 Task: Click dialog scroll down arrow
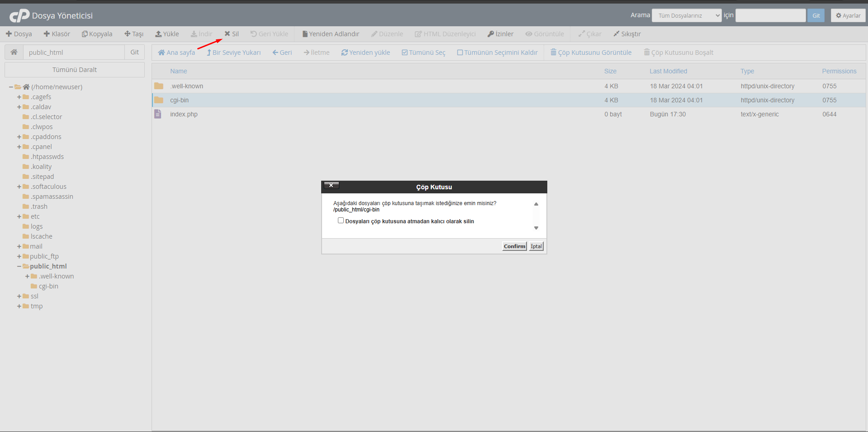click(x=536, y=228)
